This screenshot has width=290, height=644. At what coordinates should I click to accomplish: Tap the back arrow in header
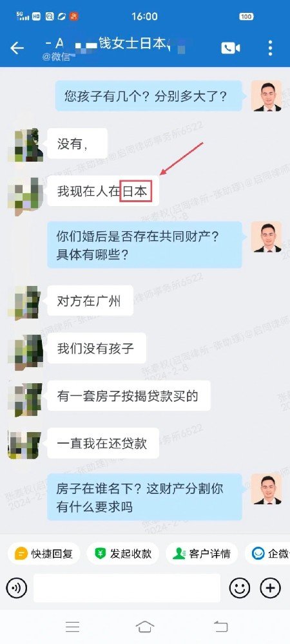tap(17, 48)
